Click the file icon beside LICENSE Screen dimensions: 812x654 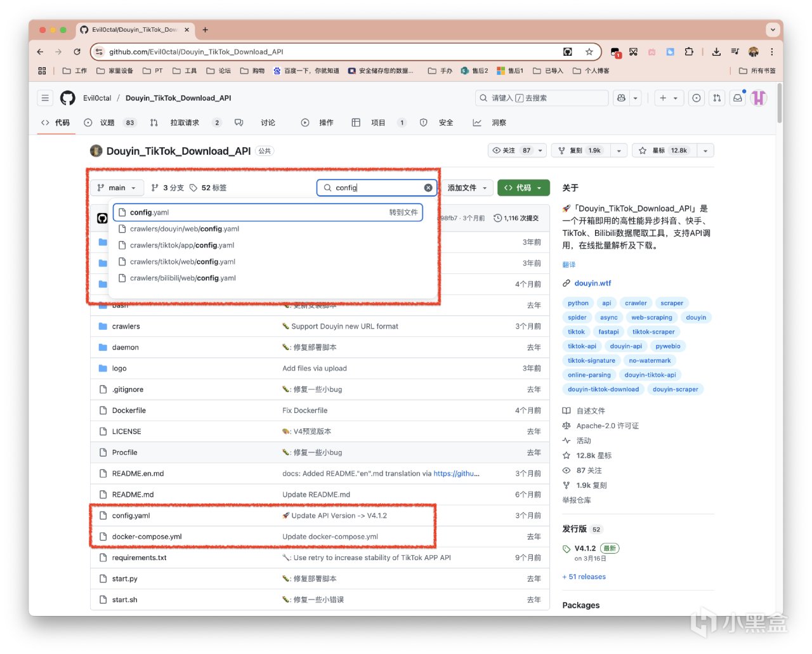click(103, 431)
